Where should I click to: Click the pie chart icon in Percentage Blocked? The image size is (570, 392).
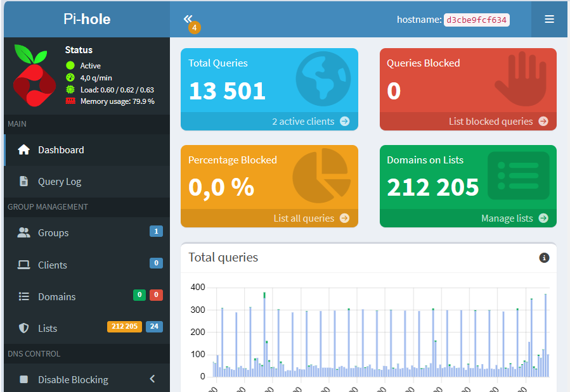pos(322,175)
